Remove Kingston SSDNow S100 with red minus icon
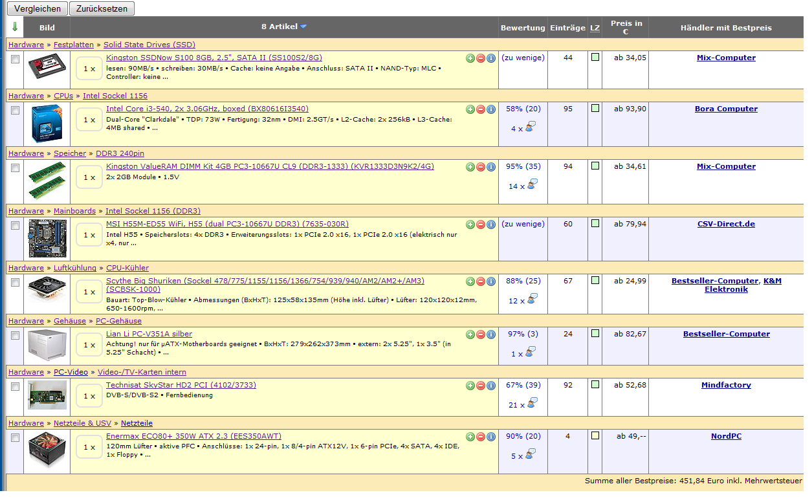 click(481, 58)
